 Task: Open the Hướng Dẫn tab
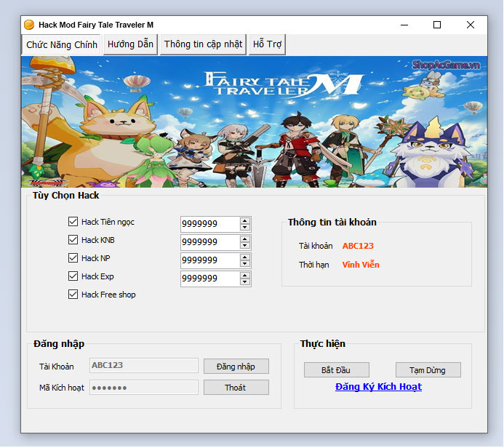tap(130, 44)
